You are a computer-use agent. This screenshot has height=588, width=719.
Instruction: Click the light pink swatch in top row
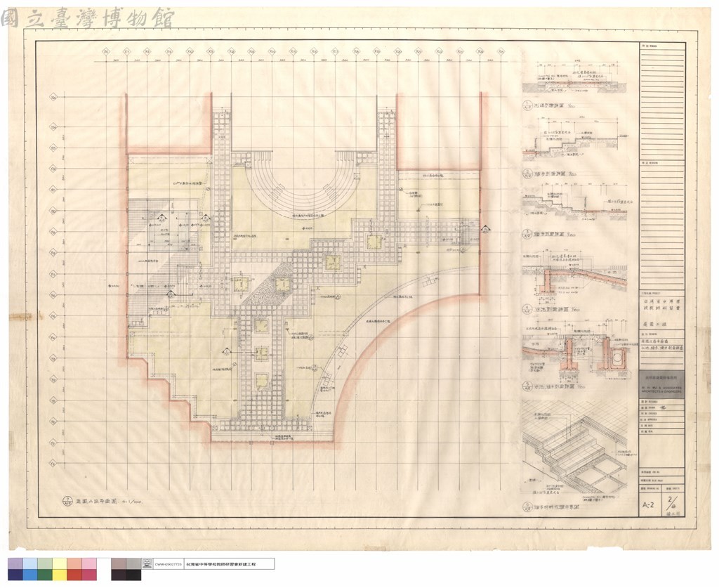coord(89,563)
